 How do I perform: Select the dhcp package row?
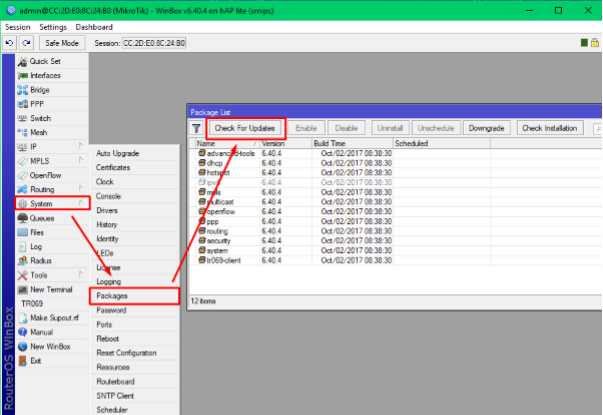pos(396,163)
